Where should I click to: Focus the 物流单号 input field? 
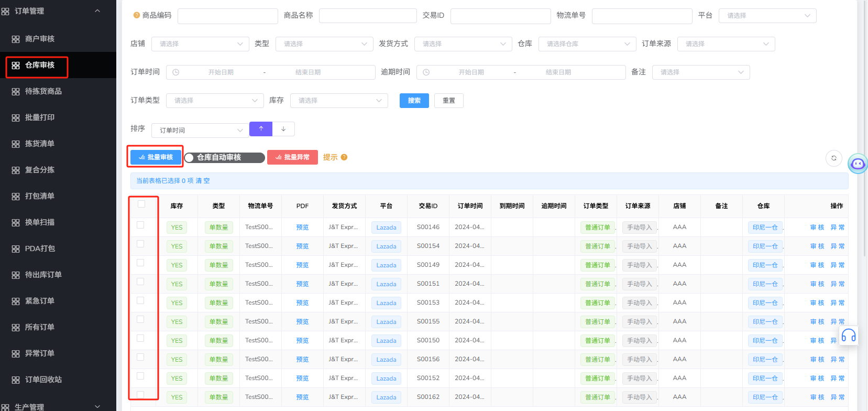tap(642, 16)
